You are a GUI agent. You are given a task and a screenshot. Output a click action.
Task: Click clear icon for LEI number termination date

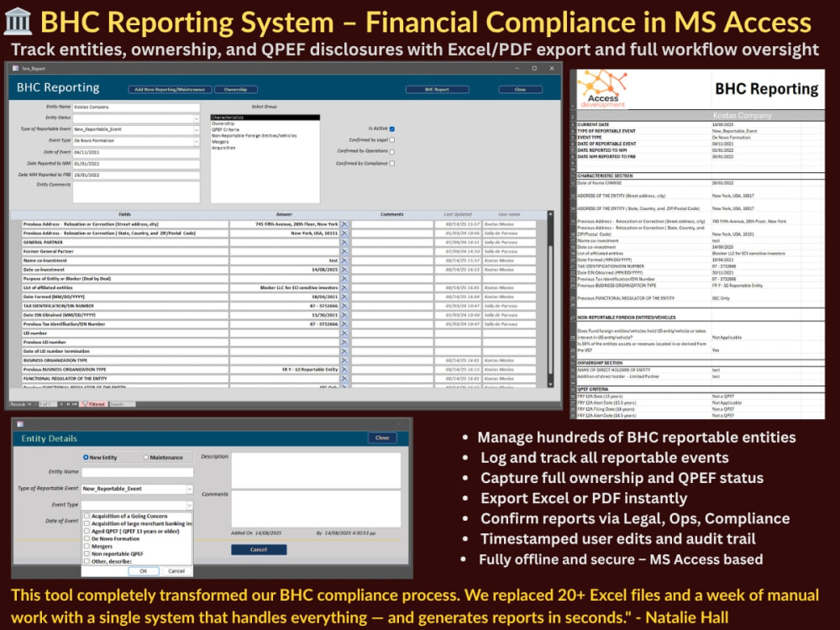(344, 352)
